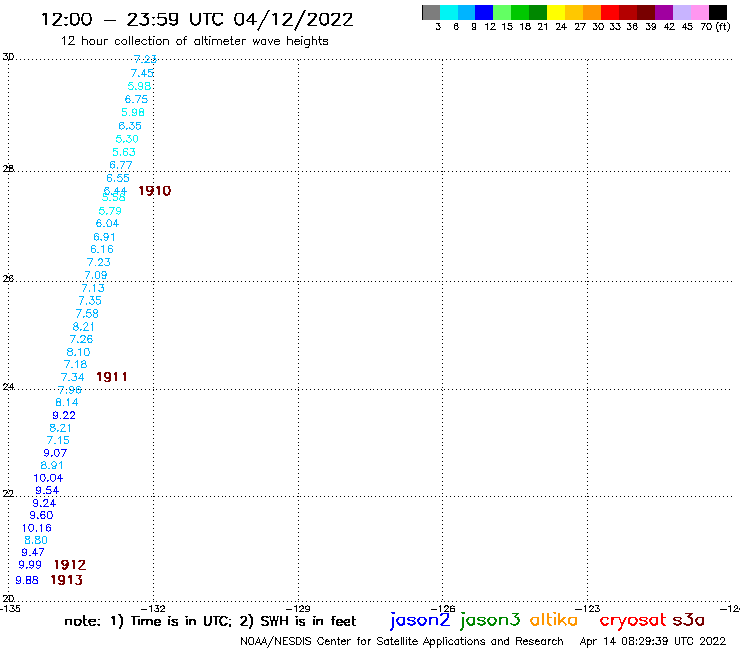The height and width of the screenshot is (650, 740).
Task: Click the 9.99 value beside 1912
Action: (30, 565)
